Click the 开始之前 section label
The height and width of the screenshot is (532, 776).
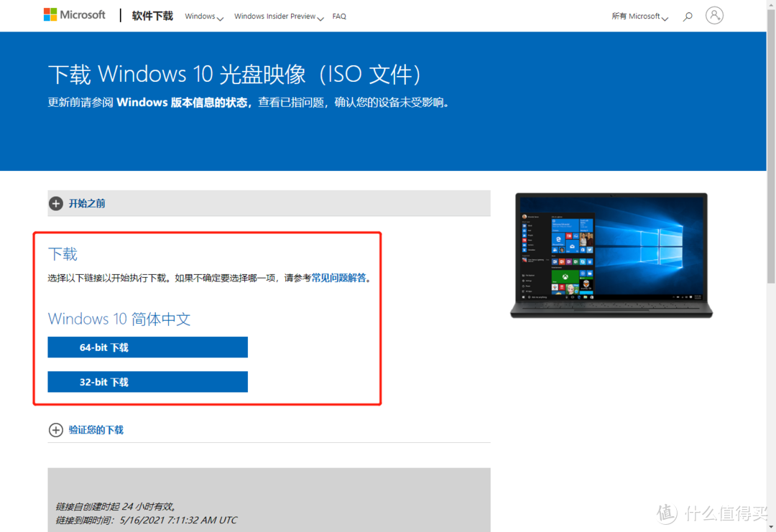(x=87, y=203)
